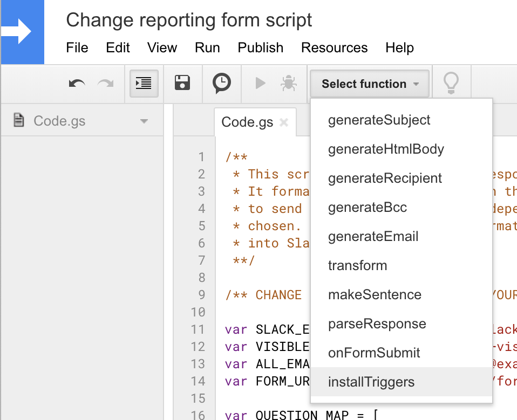Click the redo arrow icon
This screenshot has height=420, width=517.
(x=106, y=83)
